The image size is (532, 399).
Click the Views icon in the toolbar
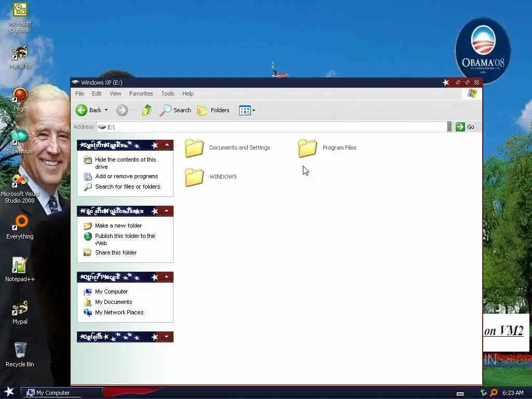[245, 110]
